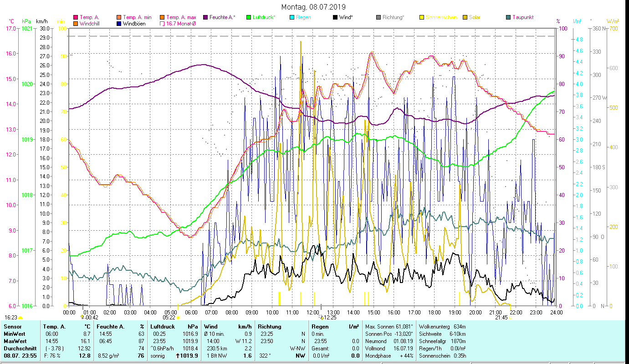Click the Max. Sonnen 61,081° entry
Image resolution: width=629 pixels, height=364 pixels.
389,327
